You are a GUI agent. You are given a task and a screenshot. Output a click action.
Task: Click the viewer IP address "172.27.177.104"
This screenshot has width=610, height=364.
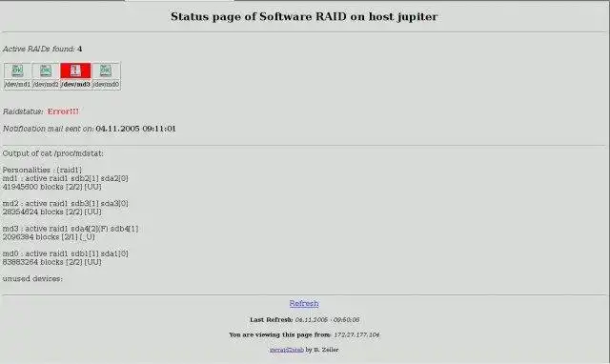356,334
